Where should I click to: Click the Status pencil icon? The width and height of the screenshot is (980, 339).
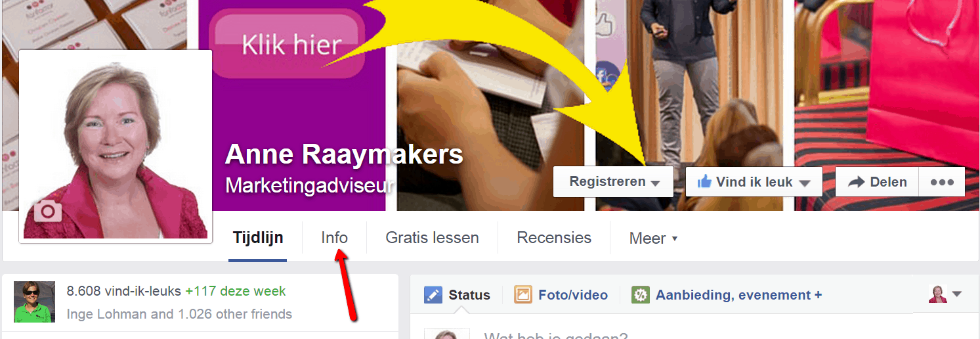[433, 295]
